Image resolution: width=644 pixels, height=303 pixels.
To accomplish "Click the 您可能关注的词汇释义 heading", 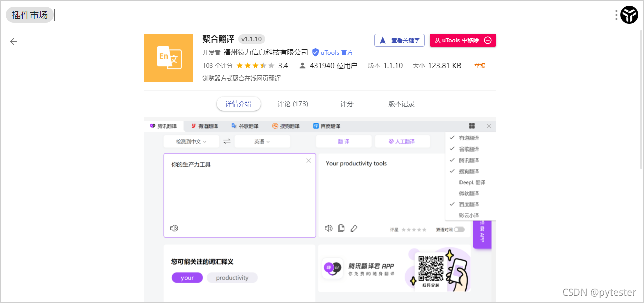I will tap(202, 262).
